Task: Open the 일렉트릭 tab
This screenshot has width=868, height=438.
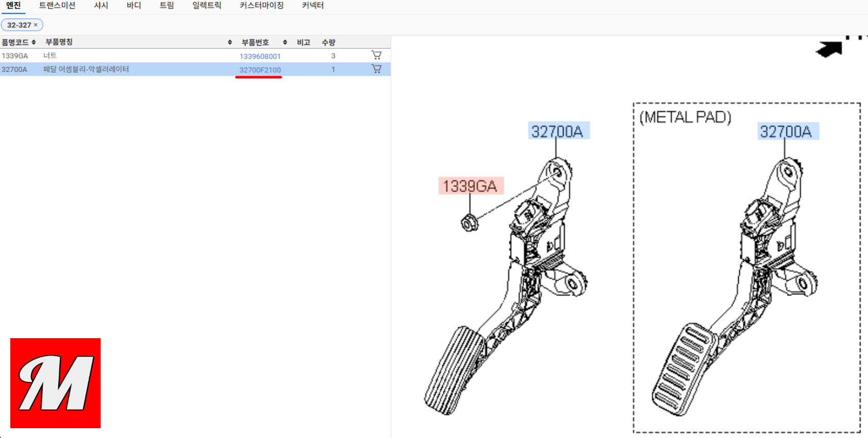Action: [x=207, y=6]
